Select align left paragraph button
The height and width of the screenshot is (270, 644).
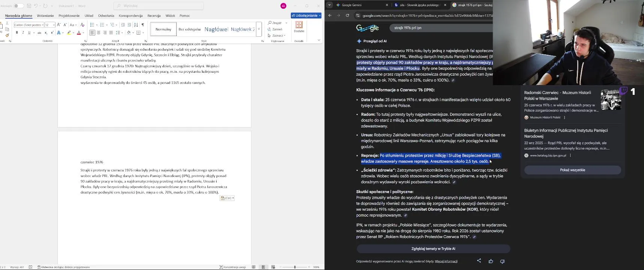pyautogui.click(x=92, y=33)
